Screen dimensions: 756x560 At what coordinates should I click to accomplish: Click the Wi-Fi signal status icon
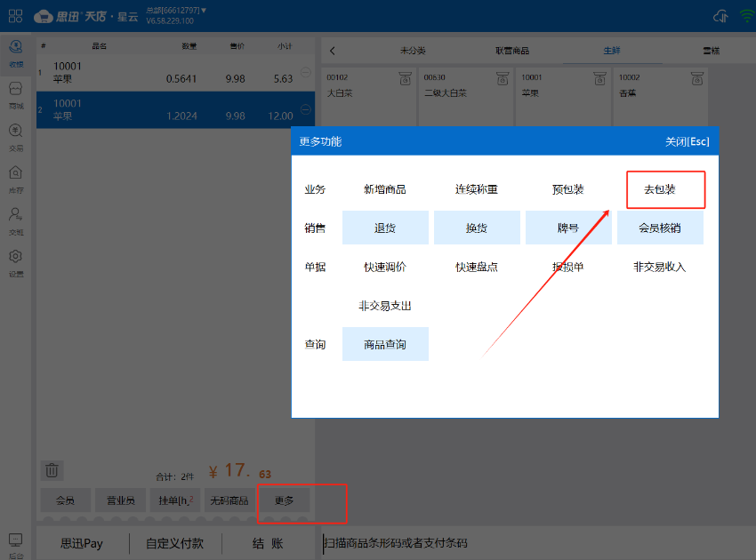747,16
